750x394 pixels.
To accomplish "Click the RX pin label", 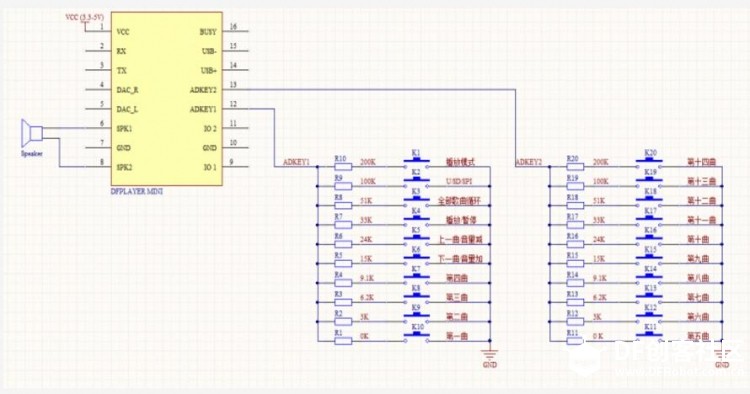I will click(x=121, y=51).
